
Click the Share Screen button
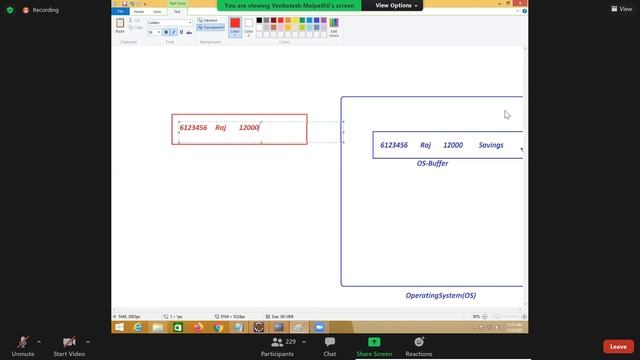pos(374,346)
